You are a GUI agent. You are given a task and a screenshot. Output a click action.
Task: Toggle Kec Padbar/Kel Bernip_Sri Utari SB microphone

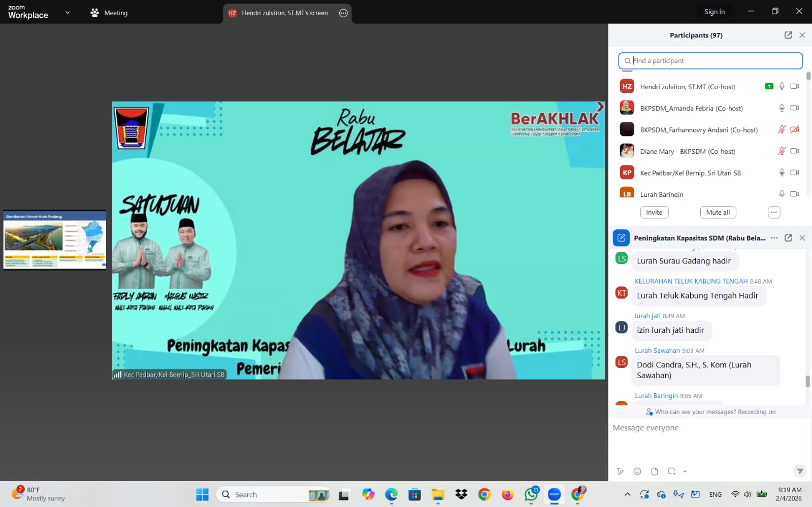coord(782,173)
